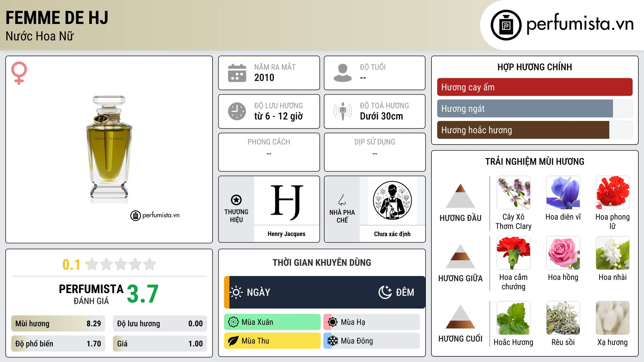Click the Hương giữa pyramid icon
The width and height of the screenshot is (644, 362).
pyautogui.click(x=460, y=256)
